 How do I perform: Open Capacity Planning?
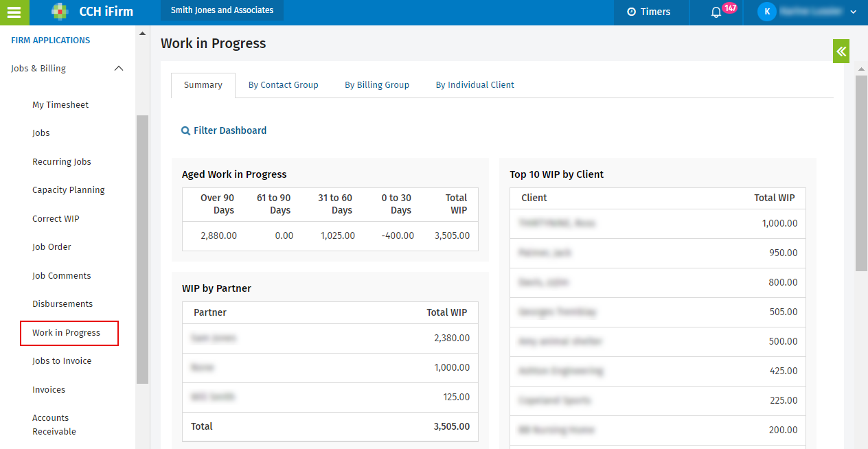coord(69,190)
